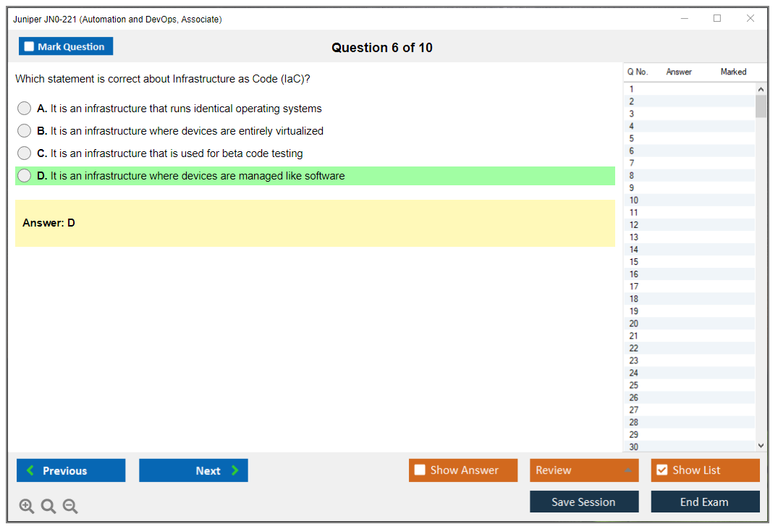This screenshot has width=778, height=532.
Task: Click the zoom reset magnifier icon
Action: [x=48, y=507]
